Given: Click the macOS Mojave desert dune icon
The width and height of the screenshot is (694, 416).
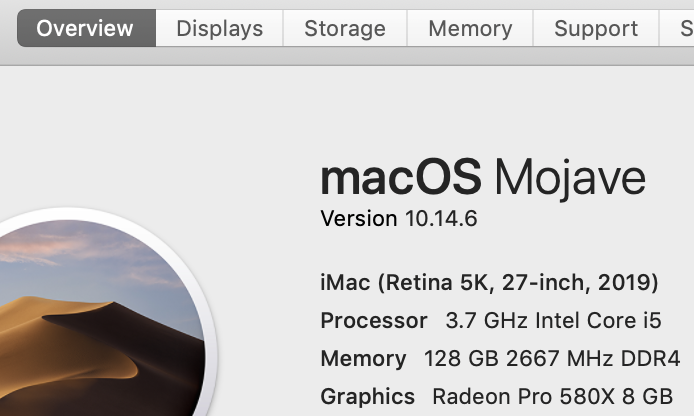Looking at the screenshot, I should click(x=100, y=312).
